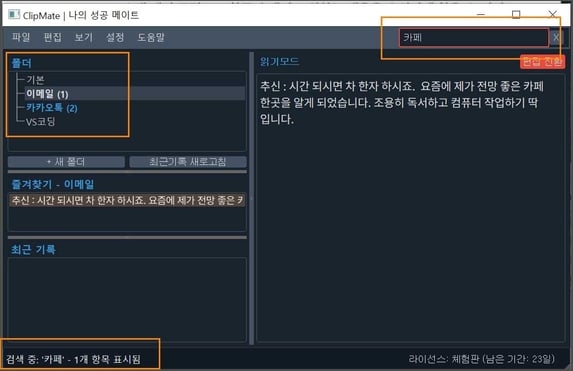Minimize the ClipMate window
The height and width of the screenshot is (371, 573).
pos(481,14)
